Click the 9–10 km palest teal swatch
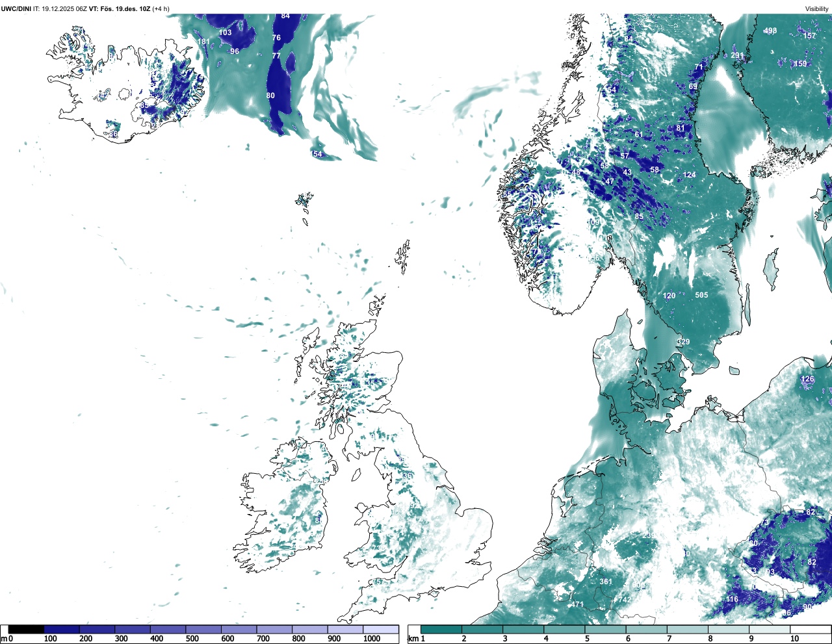Image resolution: width=832 pixels, height=644 pixels. pyautogui.click(x=770, y=630)
